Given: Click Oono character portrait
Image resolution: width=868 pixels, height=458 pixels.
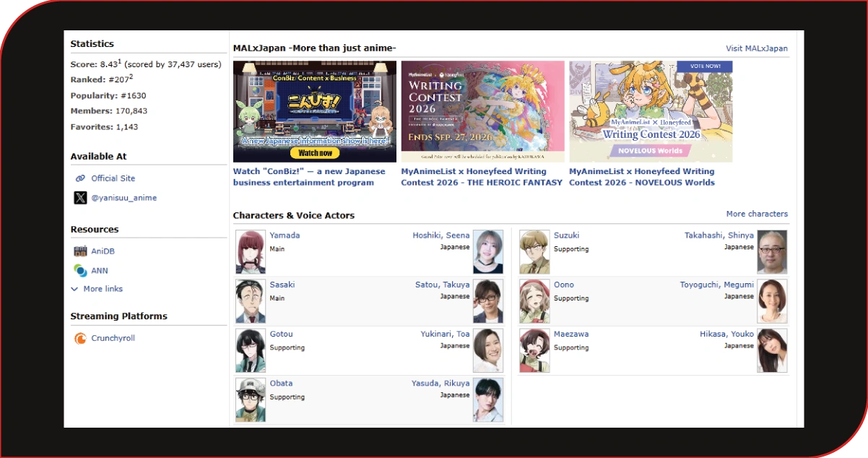Looking at the screenshot, I should point(534,301).
